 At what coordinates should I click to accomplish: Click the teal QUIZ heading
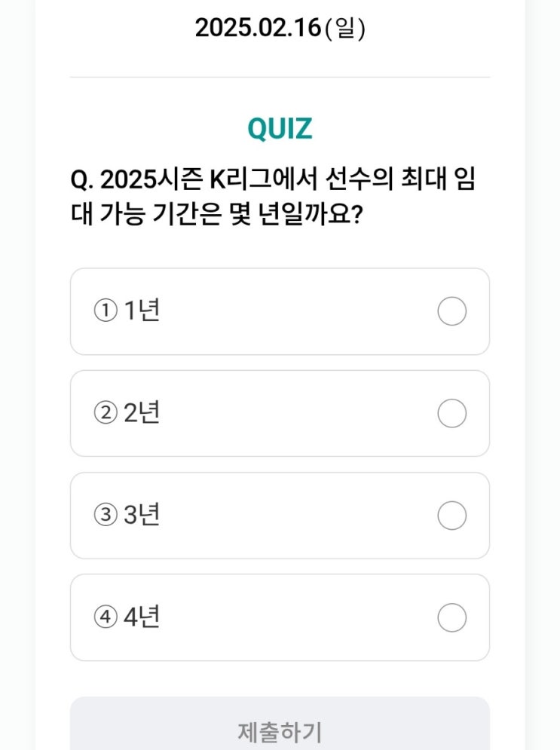pyautogui.click(x=280, y=129)
